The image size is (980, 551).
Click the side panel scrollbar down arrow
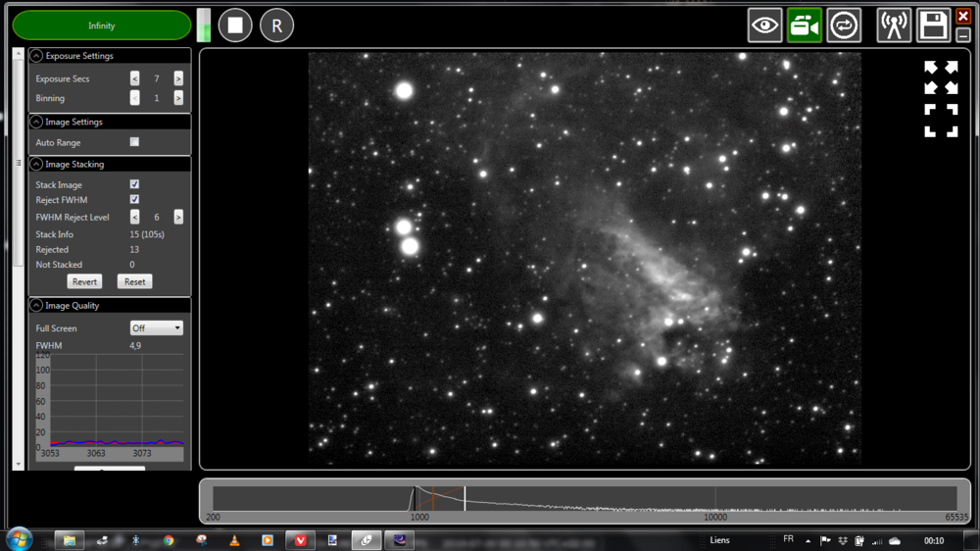pos(18,465)
